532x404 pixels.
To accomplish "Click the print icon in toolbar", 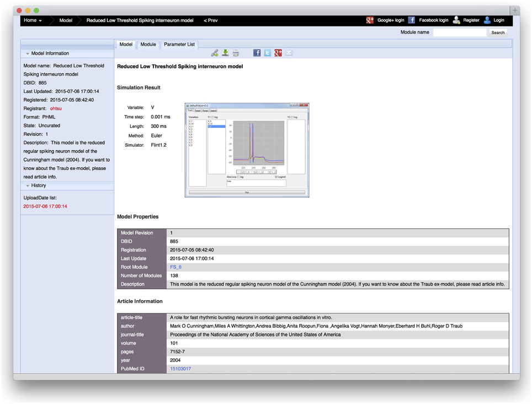I will coord(236,53).
